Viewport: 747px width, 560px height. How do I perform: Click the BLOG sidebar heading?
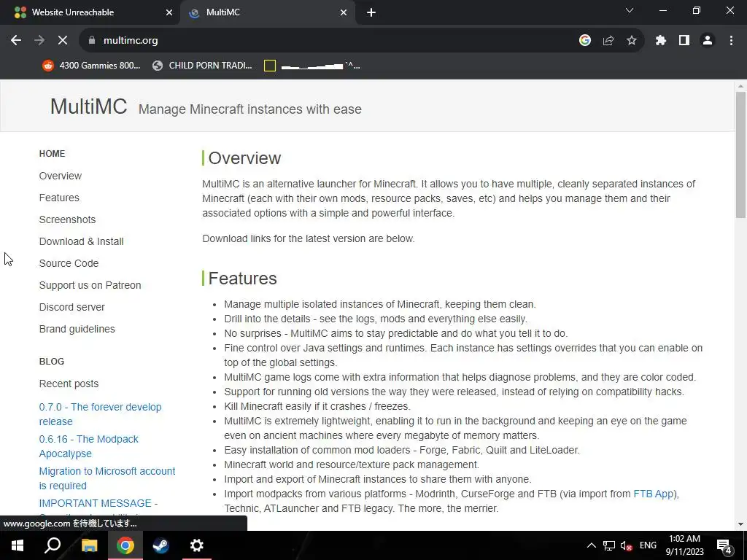52,362
